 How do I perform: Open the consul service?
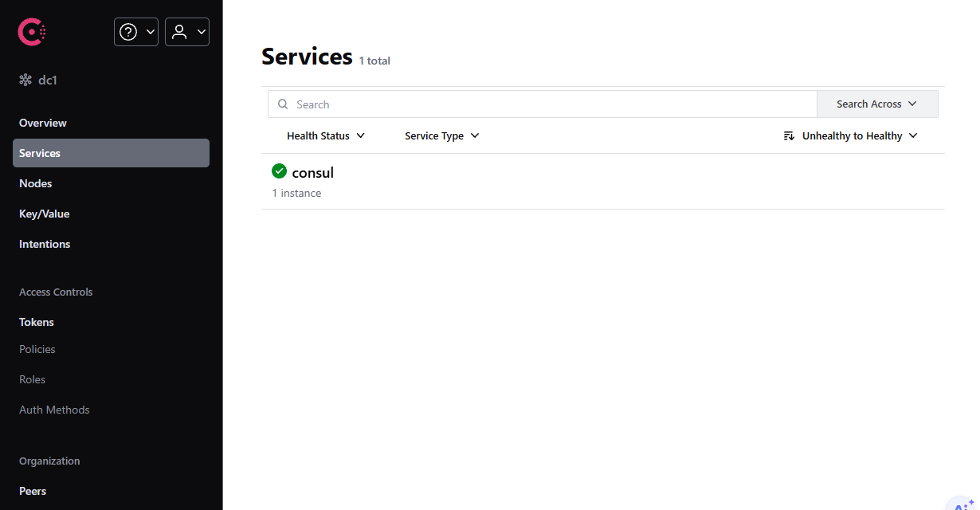[313, 172]
